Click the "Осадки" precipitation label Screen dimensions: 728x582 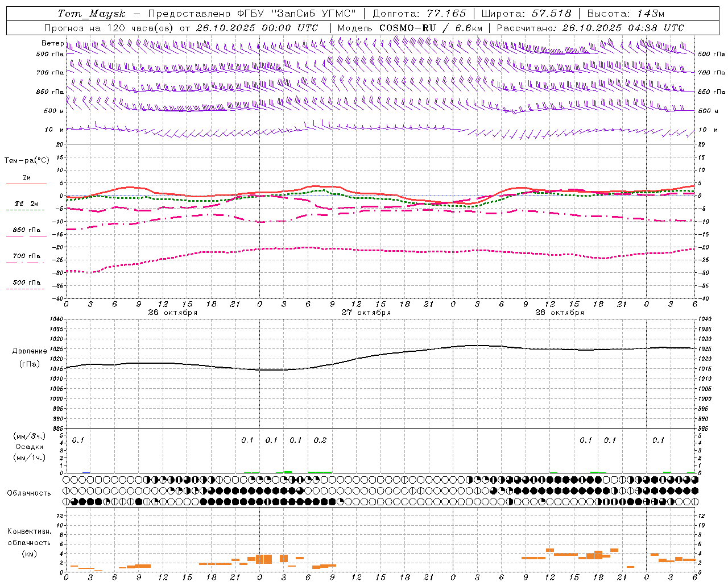click(x=30, y=447)
